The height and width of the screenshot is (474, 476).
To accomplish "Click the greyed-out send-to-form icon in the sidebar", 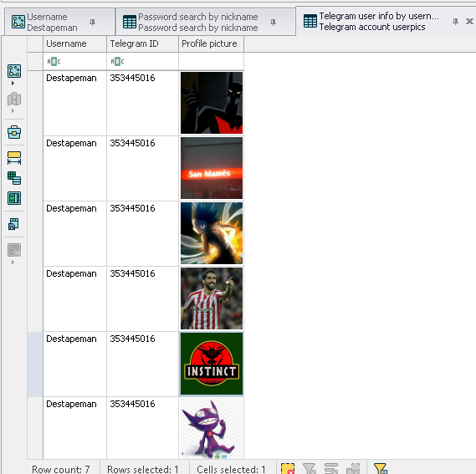I will coord(14,250).
